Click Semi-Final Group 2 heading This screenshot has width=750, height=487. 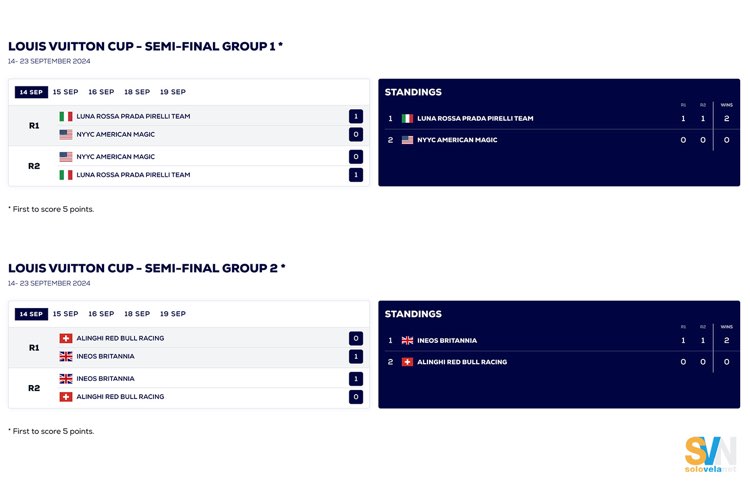147,268
